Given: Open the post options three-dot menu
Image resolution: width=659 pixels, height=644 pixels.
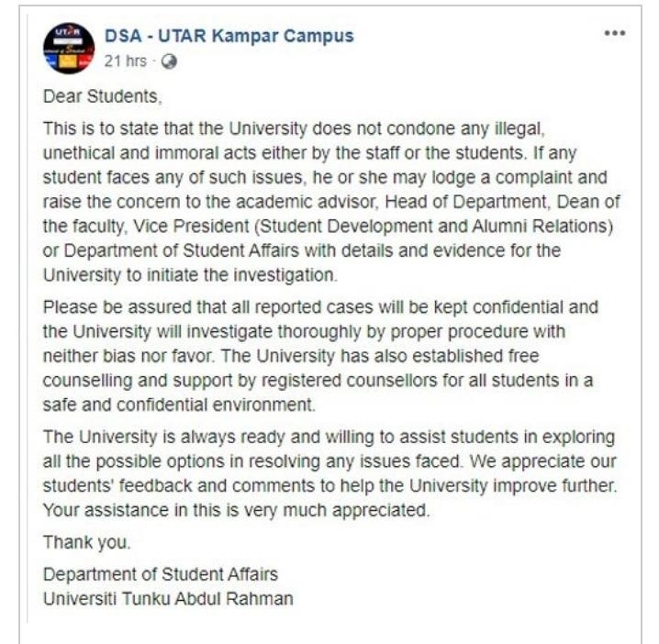Looking at the screenshot, I should pos(614,33).
